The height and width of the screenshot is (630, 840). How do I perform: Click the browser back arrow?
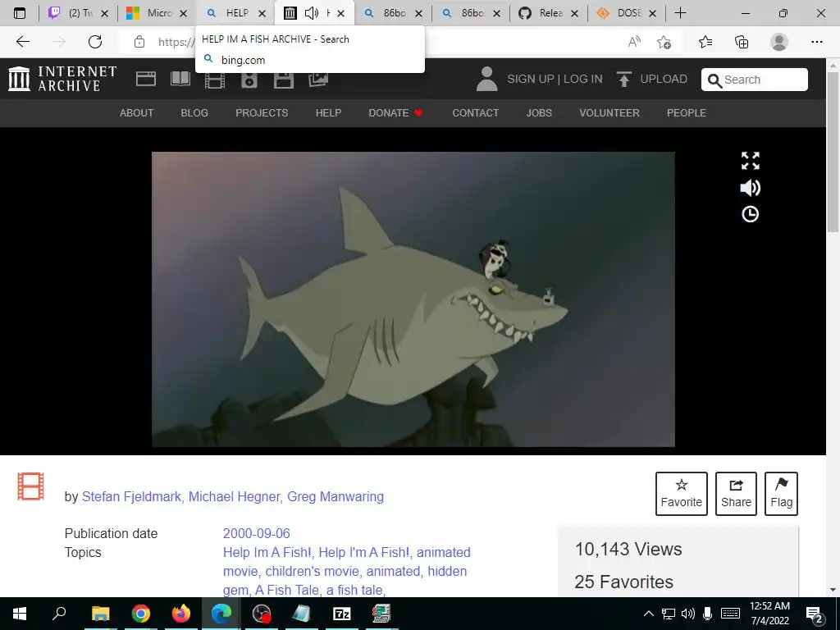22,42
